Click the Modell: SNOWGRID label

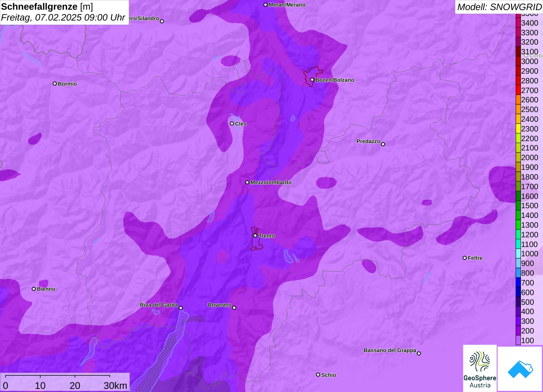click(x=499, y=7)
